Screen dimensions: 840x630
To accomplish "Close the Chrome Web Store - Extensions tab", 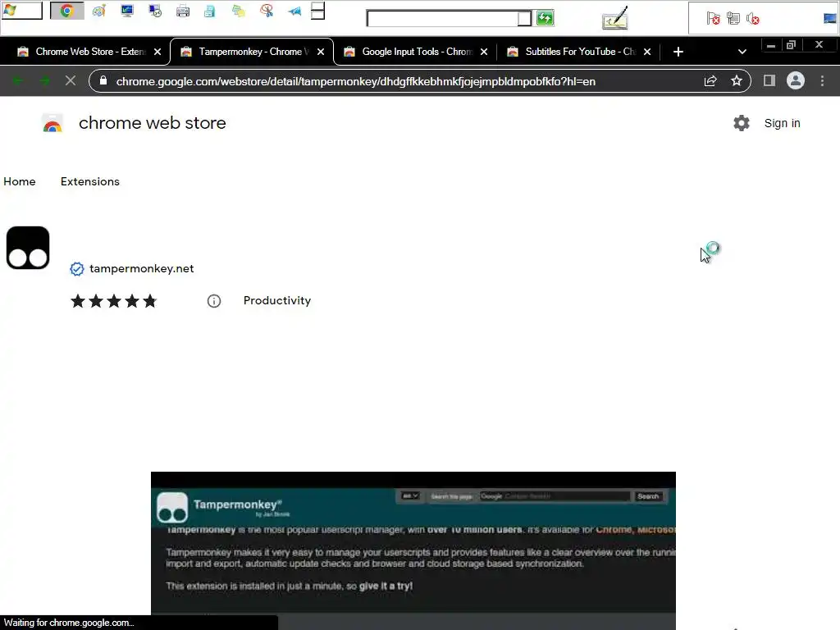I will pyautogui.click(x=157, y=52).
